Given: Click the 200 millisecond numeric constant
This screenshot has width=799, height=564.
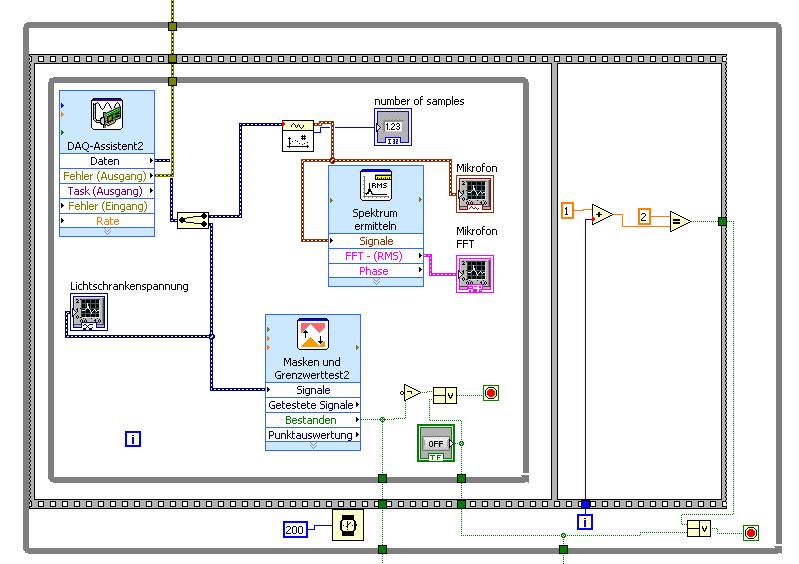Looking at the screenshot, I should pyautogui.click(x=295, y=529).
